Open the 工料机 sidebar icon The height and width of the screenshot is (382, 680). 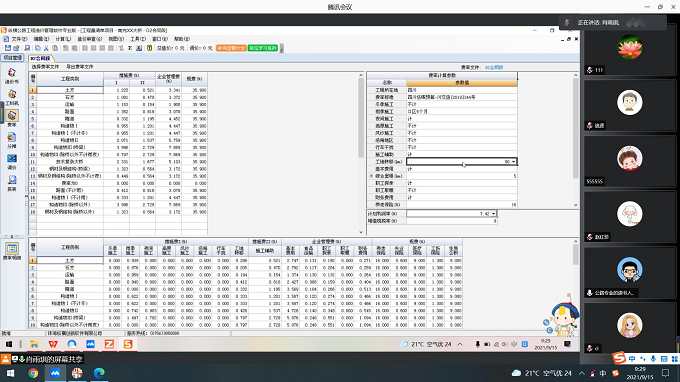pos(12,97)
